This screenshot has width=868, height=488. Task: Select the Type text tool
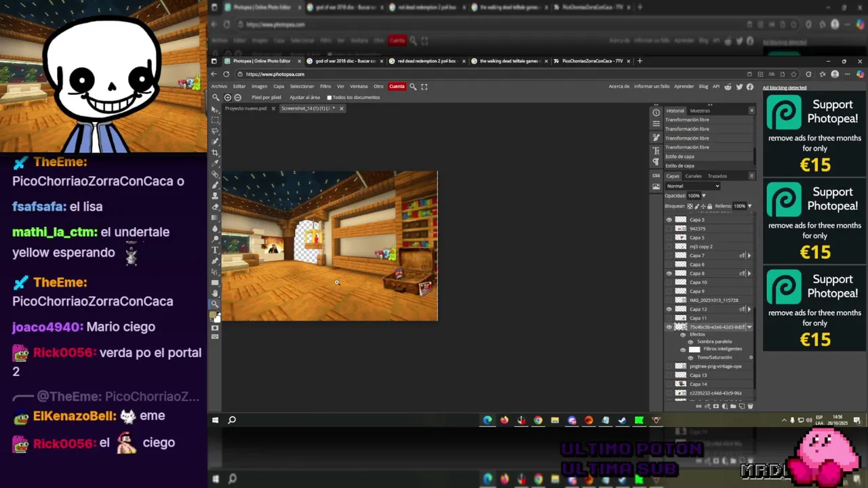point(215,250)
